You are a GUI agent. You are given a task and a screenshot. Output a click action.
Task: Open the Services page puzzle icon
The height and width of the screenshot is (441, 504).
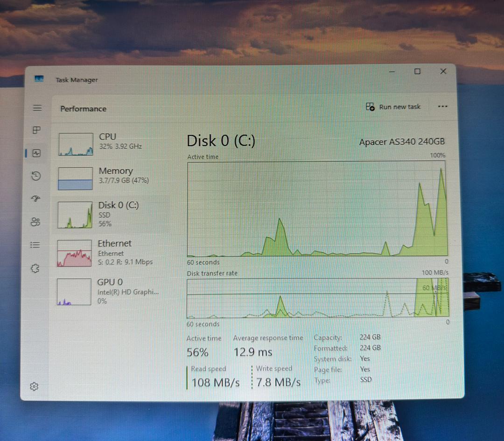(x=35, y=268)
